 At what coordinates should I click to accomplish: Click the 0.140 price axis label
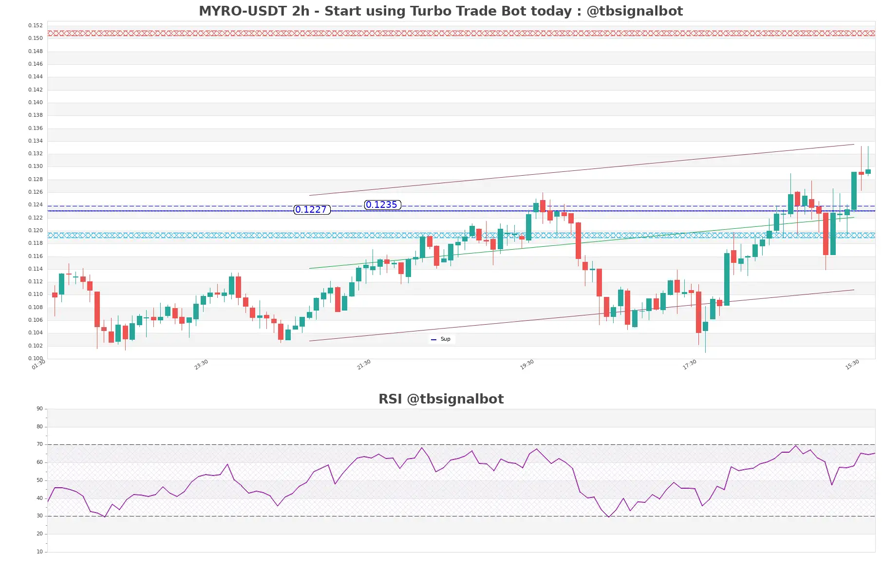click(x=36, y=102)
